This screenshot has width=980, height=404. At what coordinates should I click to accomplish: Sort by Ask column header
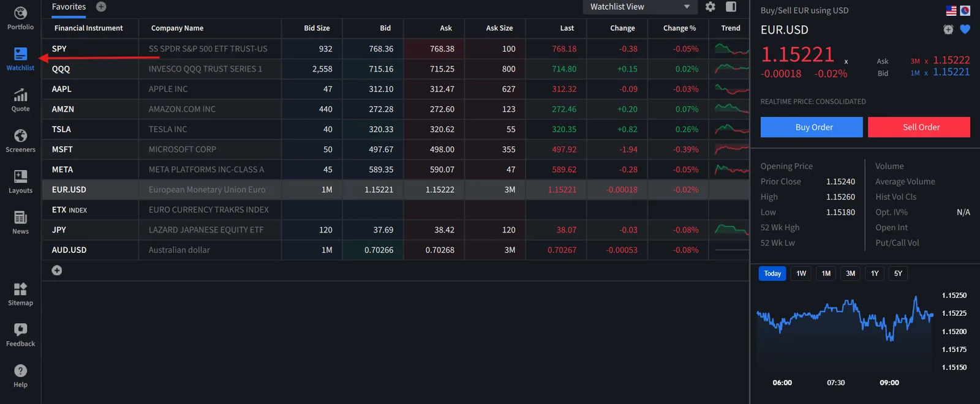point(446,28)
